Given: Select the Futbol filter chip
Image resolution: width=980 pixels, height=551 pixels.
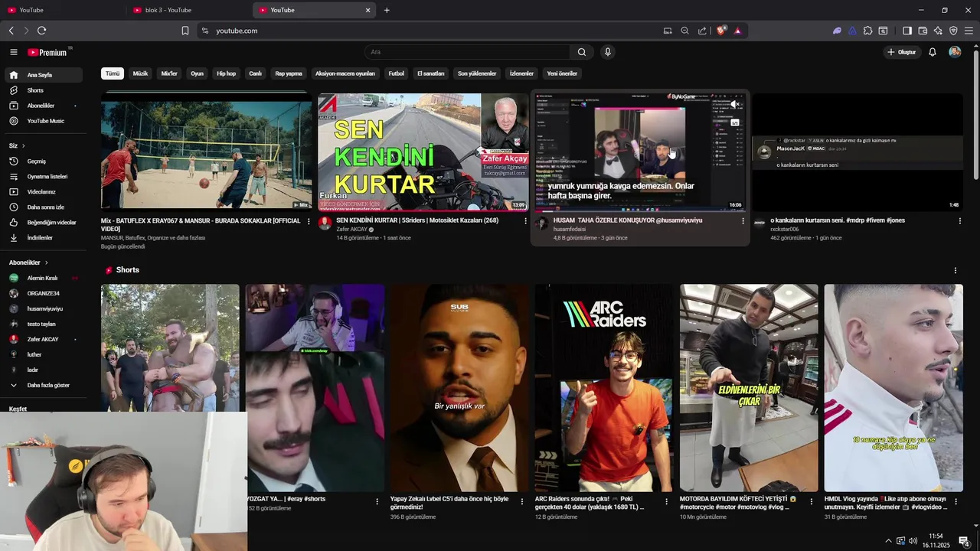Looking at the screenshot, I should pos(396,73).
